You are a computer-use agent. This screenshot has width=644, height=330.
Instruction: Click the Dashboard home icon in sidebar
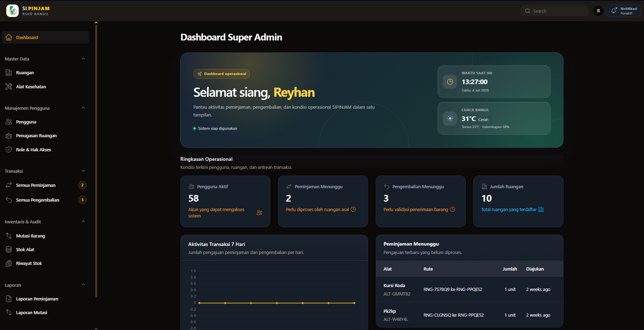pos(9,37)
